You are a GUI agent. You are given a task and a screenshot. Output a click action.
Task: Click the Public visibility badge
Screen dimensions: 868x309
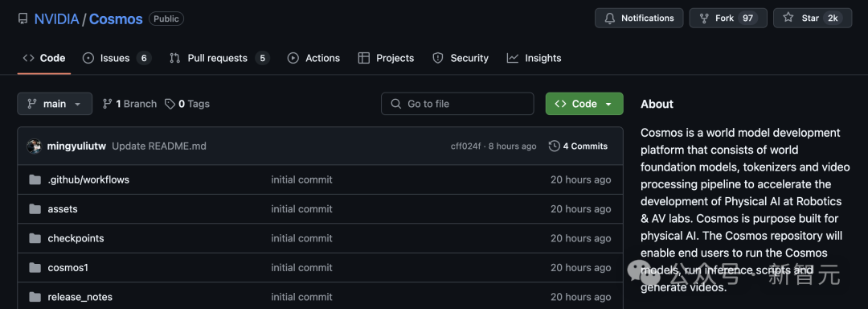pyautogui.click(x=166, y=19)
